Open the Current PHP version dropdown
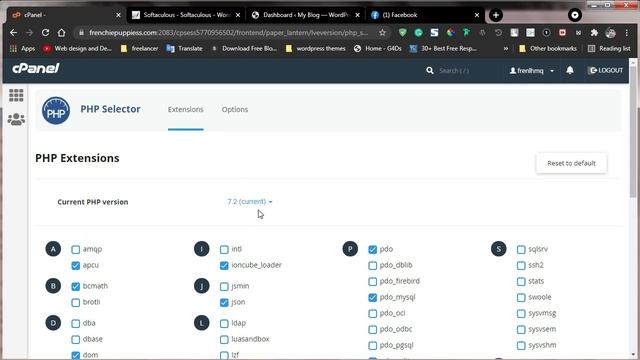This screenshot has width=640, height=360. [250, 202]
